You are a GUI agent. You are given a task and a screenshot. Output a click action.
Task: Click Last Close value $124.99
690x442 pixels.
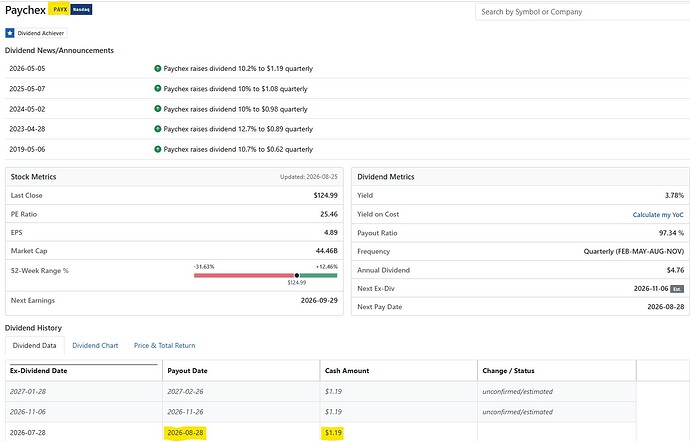[x=326, y=195]
